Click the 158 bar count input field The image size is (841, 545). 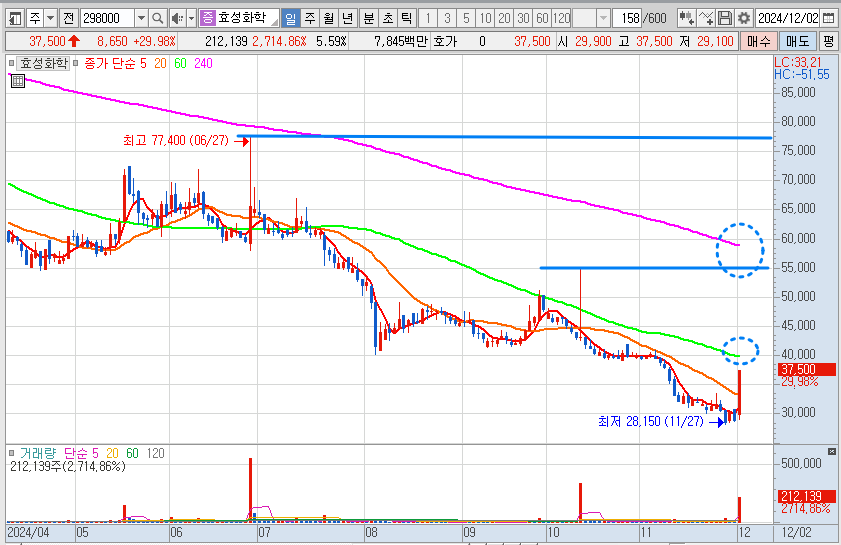pyautogui.click(x=627, y=19)
